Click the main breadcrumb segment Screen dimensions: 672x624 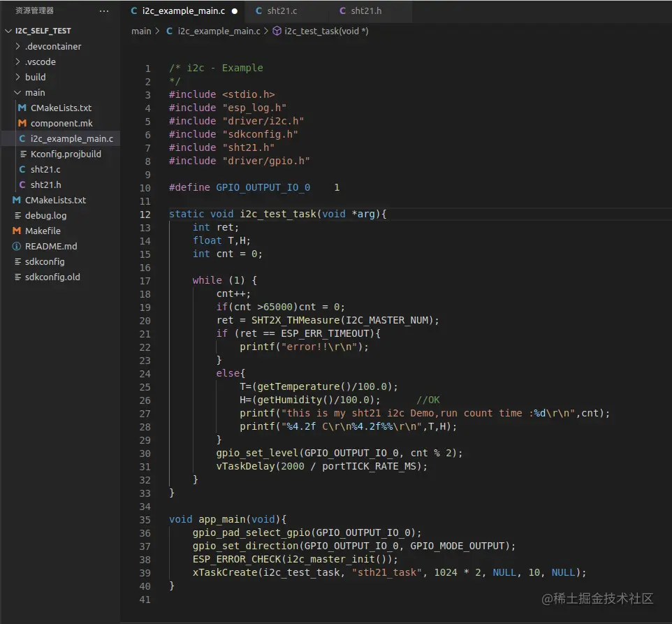[141, 31]
